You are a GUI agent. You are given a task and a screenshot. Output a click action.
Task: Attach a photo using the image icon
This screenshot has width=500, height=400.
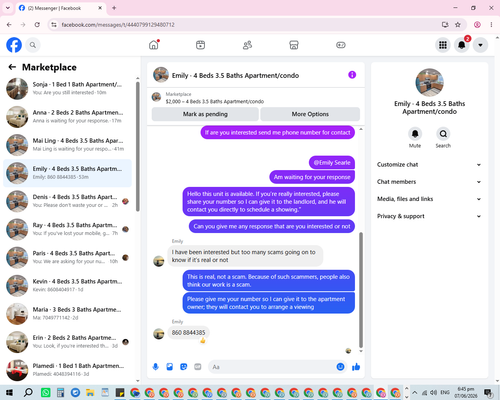(170, 367)
